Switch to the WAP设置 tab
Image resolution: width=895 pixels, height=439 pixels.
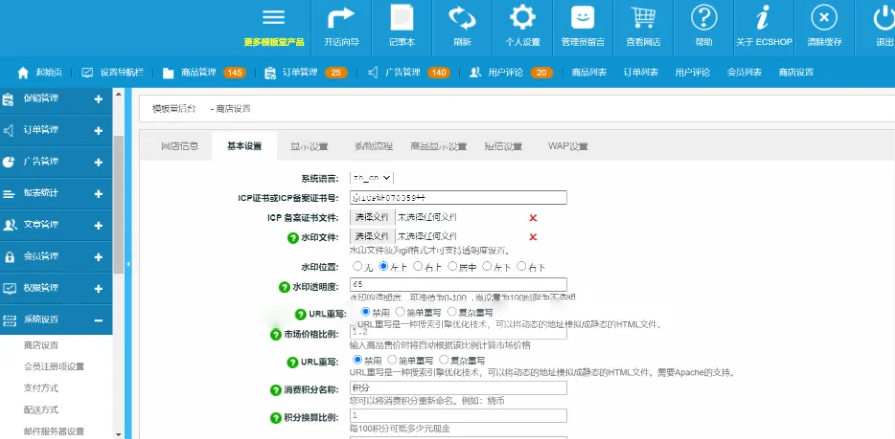tap(568, 146)
